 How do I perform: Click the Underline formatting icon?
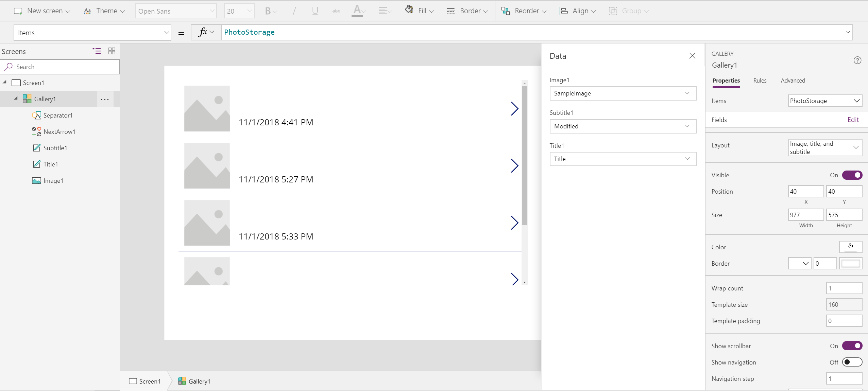pyautogui.click(x=315, y=11)
